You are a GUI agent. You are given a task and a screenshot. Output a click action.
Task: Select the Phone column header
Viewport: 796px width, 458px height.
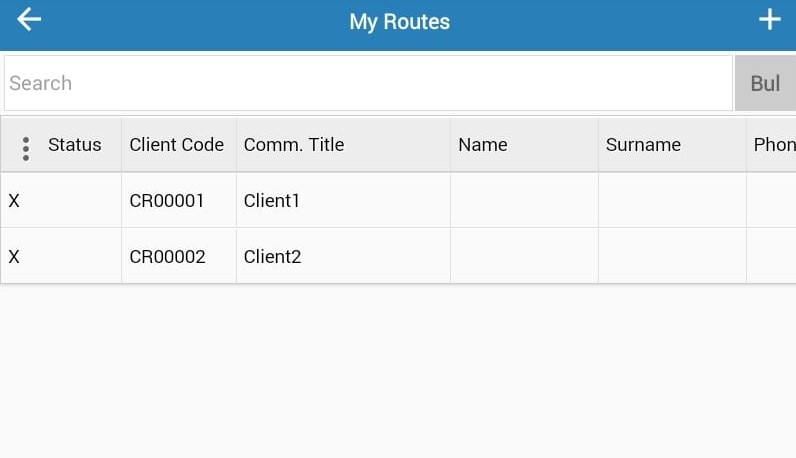774,145
